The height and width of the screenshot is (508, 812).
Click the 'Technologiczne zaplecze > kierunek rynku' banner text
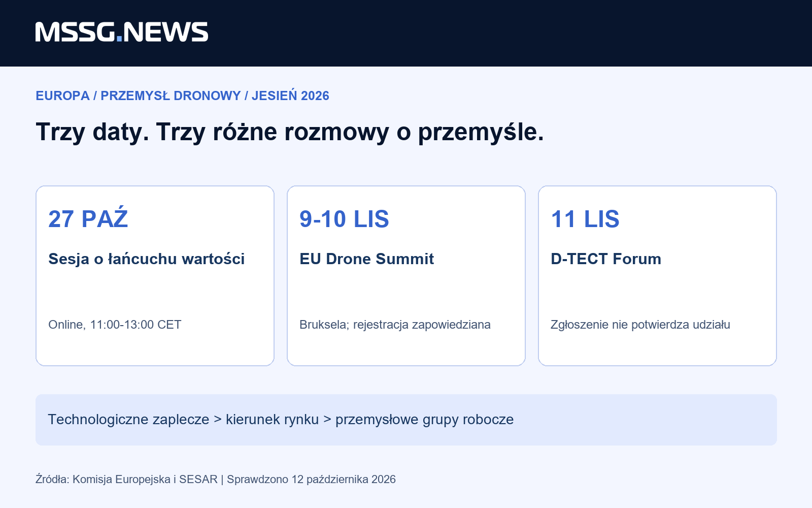(183, 420)
